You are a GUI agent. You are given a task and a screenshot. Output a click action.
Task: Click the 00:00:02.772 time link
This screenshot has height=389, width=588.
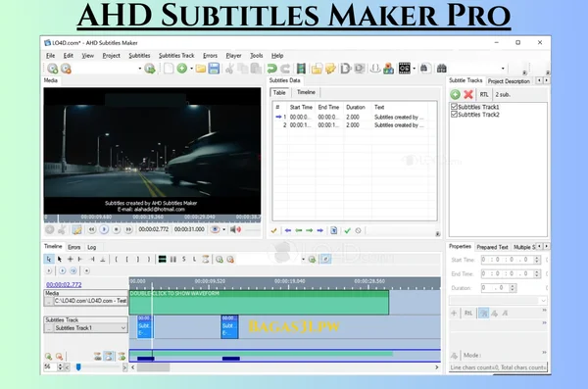pyautogui.click(x=64, y=285)
